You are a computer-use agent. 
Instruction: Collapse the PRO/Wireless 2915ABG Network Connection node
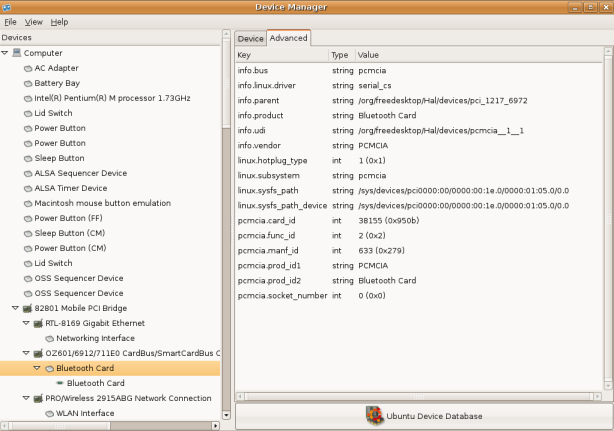[x=25, y=398]
